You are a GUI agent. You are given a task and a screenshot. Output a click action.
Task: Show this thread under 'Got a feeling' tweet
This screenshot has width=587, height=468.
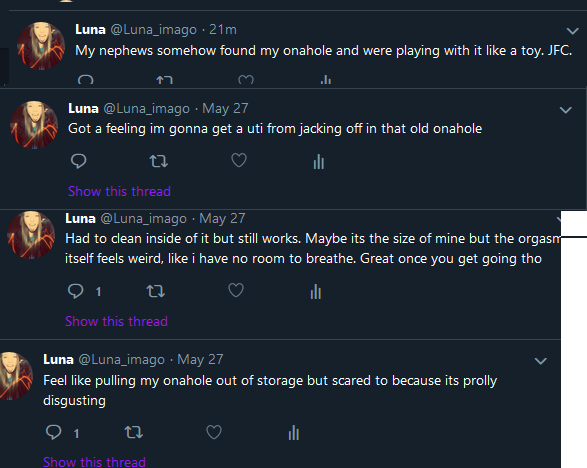(x=119, y=191)
